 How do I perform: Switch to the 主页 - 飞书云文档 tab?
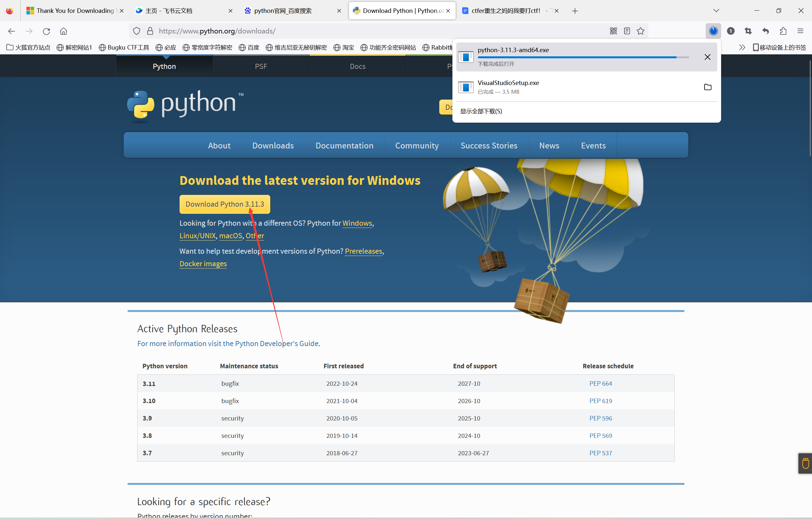pyautogui.click(x=184, y=11)
